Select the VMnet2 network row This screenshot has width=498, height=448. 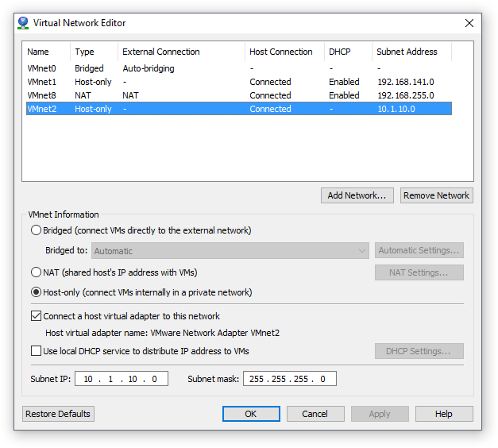pyautogui.click(x=239, y=109)
